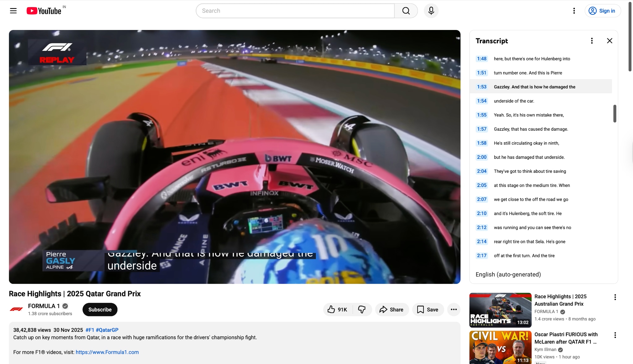Open the #QatarGP hashtag link
The width and height of the screenshot is (633, 364).
tap(107, 330)
